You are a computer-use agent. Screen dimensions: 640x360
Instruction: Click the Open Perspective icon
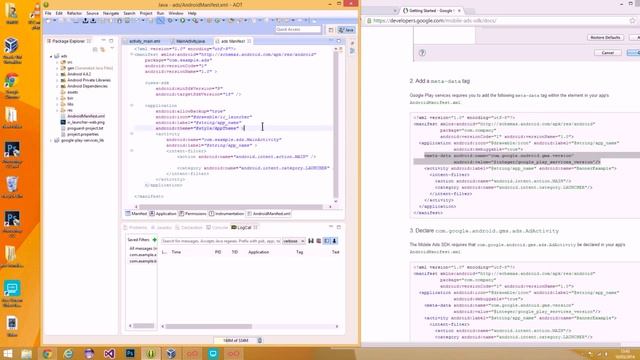point(331,30)
